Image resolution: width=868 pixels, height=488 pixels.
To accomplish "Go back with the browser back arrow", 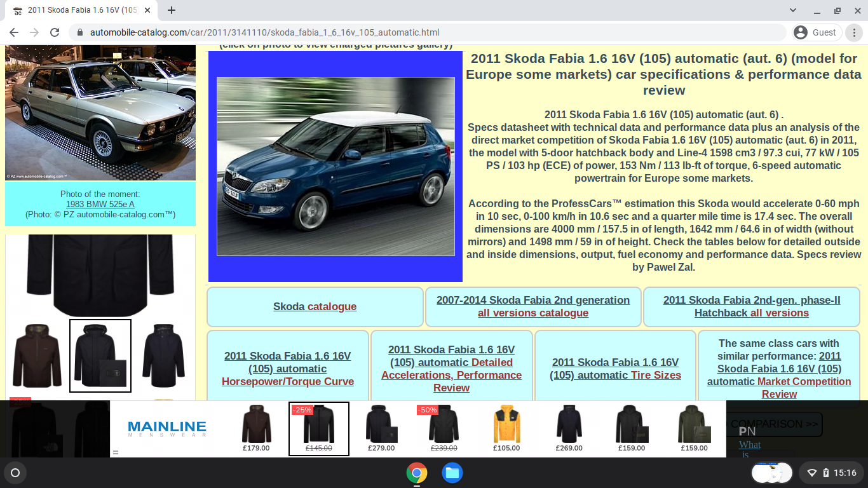I will coord(14,32).
